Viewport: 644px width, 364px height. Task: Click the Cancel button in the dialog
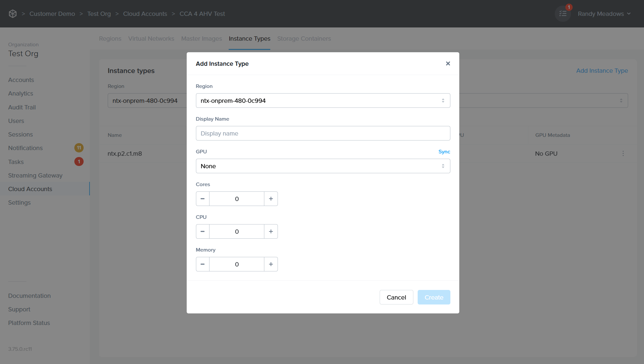click(396, 297)
